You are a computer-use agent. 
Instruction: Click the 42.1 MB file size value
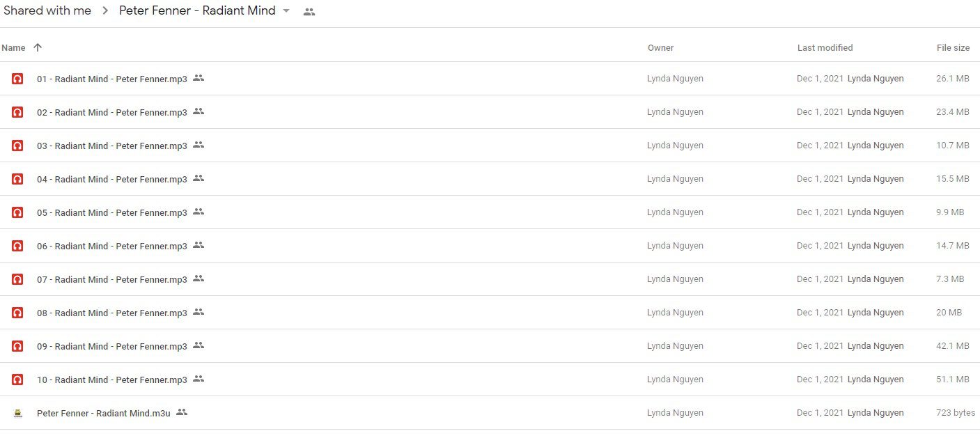point(953,346)
